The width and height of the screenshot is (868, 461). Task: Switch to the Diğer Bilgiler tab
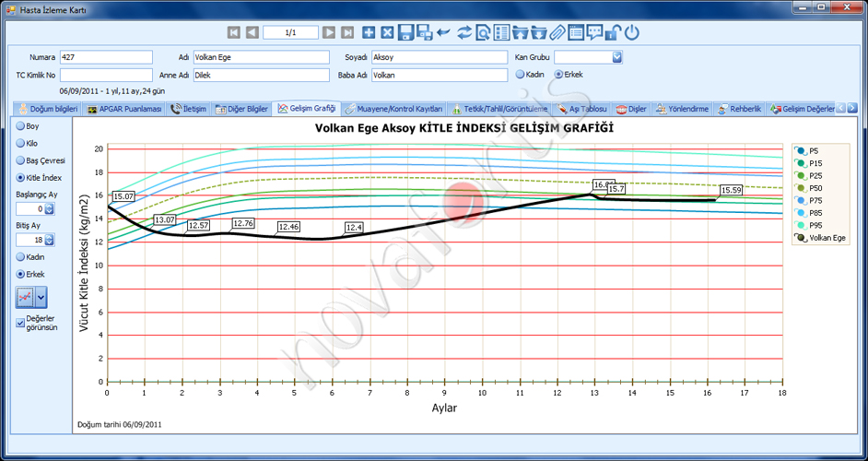click(x=241, y=109)
